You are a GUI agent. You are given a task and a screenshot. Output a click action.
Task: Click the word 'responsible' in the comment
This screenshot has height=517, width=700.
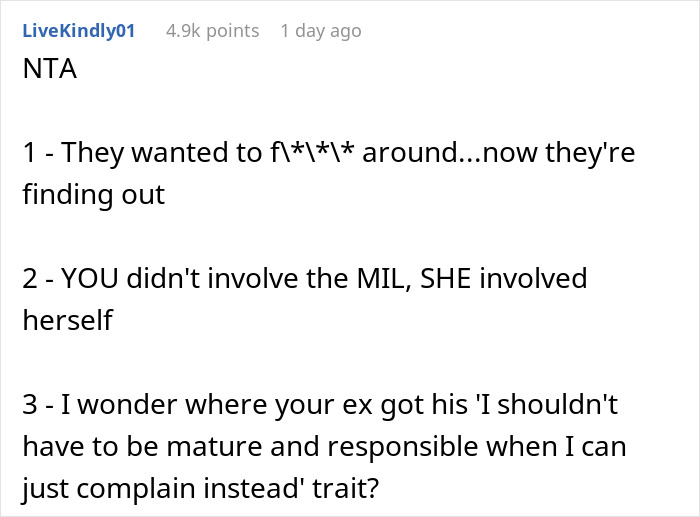[x=403, y=447]
